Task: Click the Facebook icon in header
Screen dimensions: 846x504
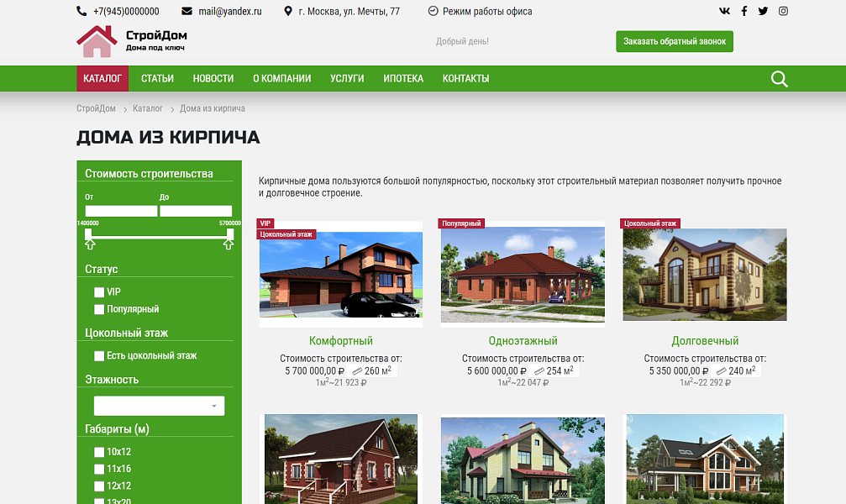Action: (x=744, y=12)
